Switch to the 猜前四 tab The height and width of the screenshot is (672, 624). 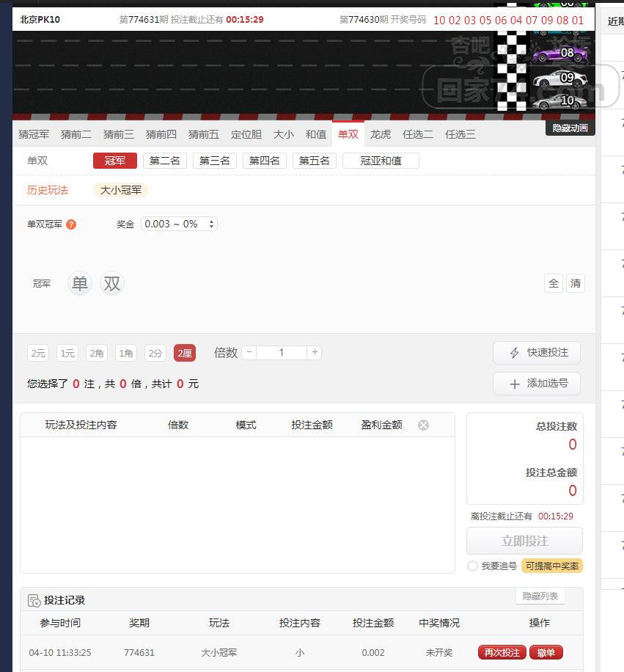161,134
